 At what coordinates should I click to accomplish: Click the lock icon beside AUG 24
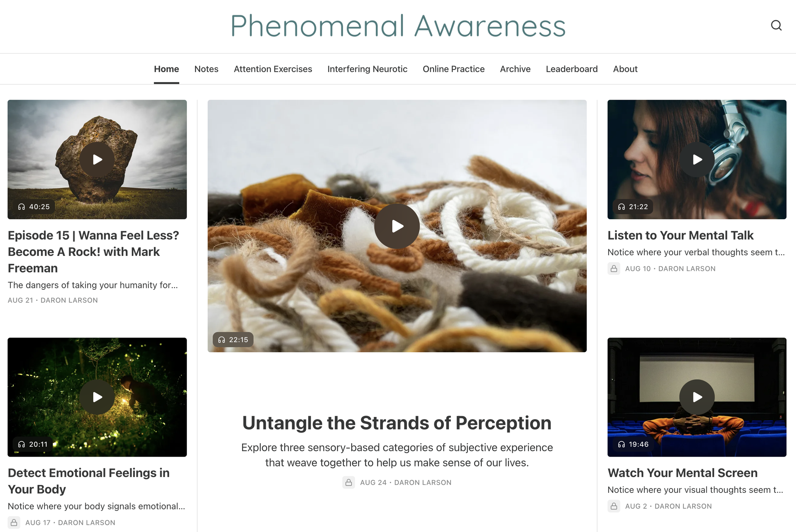349,482
